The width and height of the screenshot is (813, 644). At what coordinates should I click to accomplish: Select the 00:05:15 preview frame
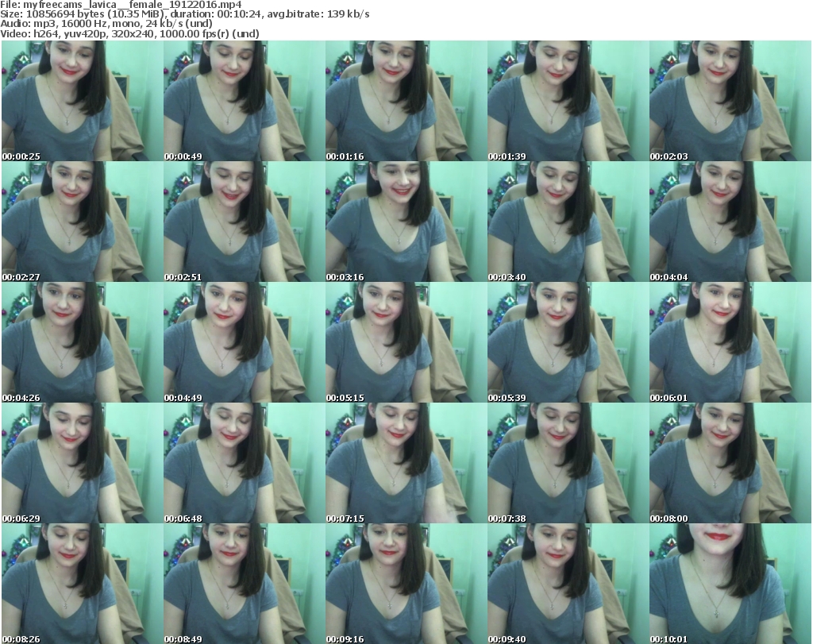click(406, 342)
